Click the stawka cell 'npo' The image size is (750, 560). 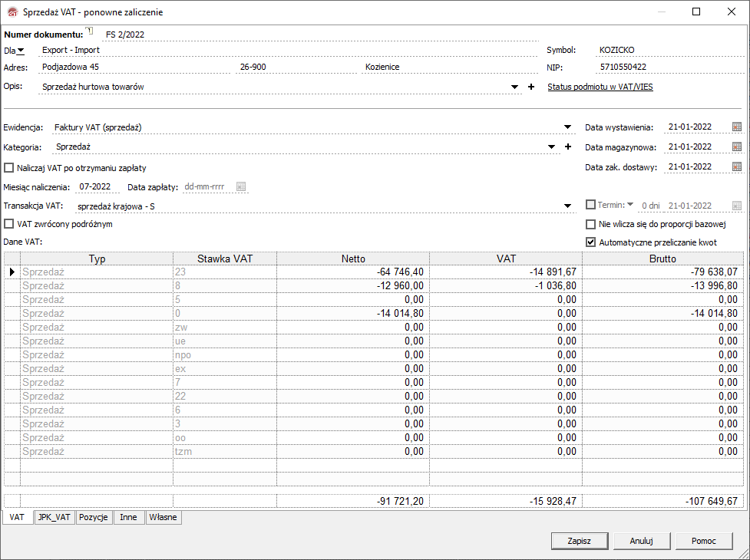[225, 355]
